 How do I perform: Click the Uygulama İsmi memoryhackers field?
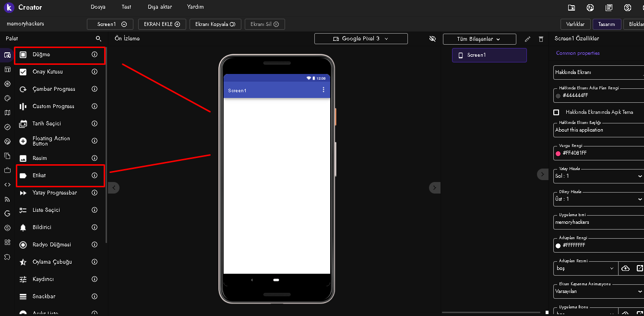click(x=598, y=222)
